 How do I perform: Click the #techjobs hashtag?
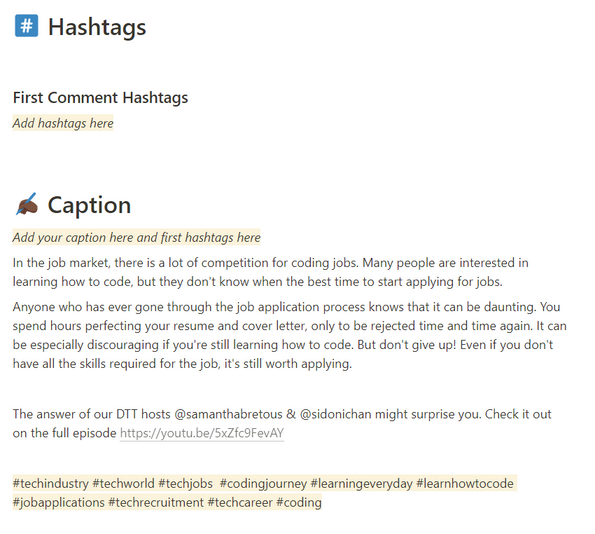(x=186, y=484)
